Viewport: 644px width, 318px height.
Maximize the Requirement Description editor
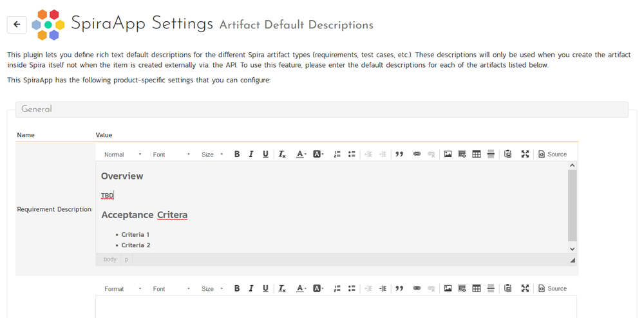[525, 154]
